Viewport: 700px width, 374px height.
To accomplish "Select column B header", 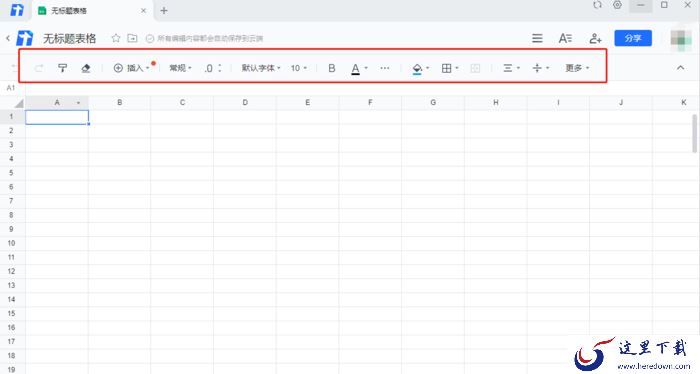I will tap(120, 103).
